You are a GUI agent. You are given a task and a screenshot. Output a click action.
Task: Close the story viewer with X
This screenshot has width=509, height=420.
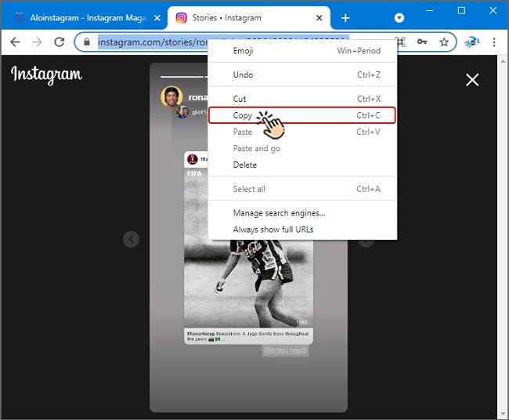tap(472, 80)
